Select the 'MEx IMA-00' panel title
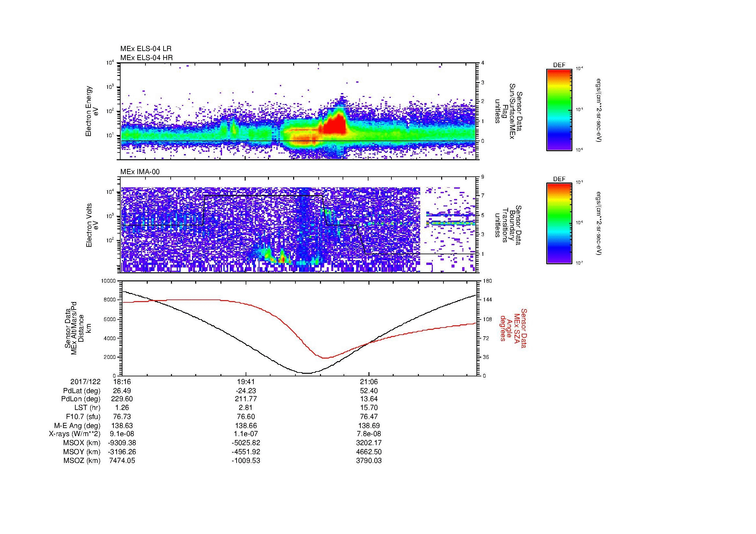Screen dimensions: 756x534 tap(140, 172)
